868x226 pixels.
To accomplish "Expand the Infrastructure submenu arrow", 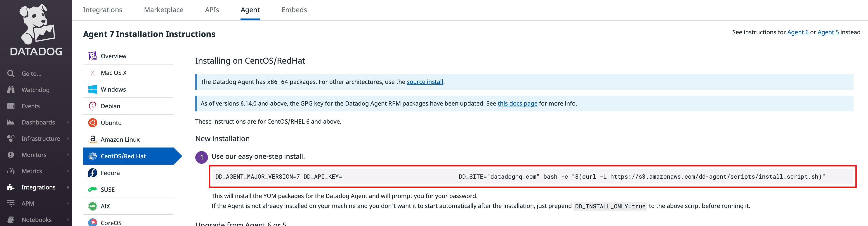I will pyautogui.click(x=68, y=138).
